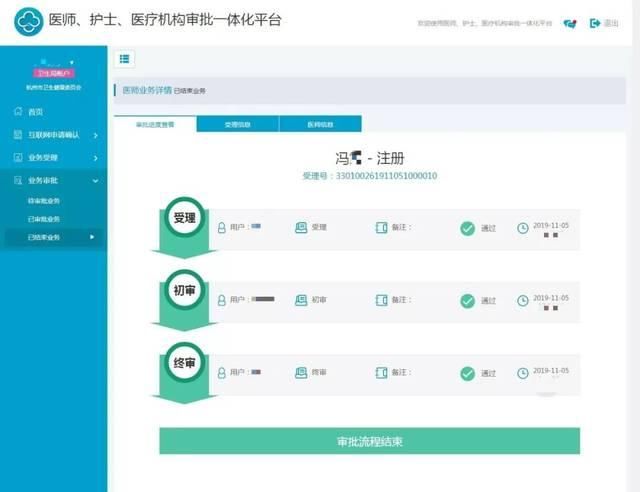Click the 业务审批 sidebar icon
This screenshot has width=640, height=492.
click(18, 180)
